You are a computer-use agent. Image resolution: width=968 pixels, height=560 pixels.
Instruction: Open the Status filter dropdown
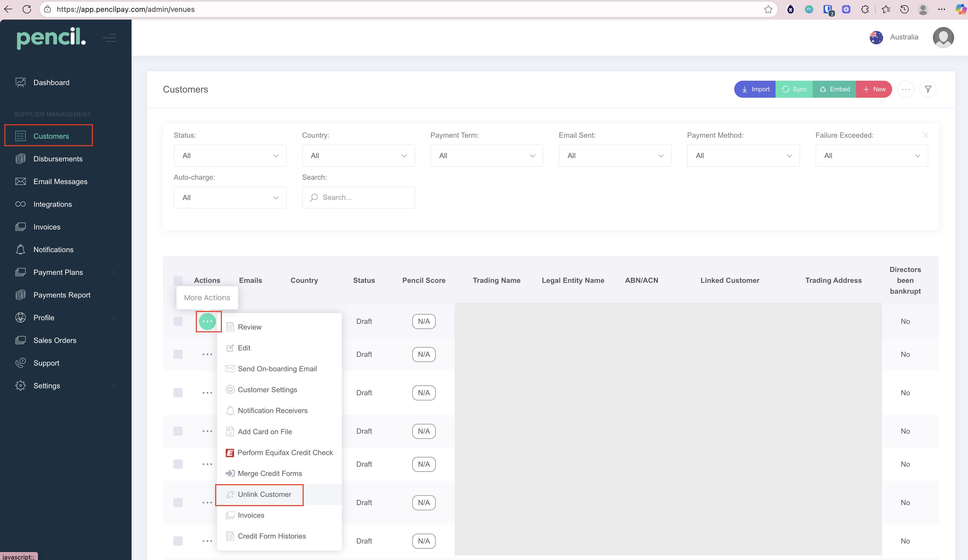tap(230, 155)
